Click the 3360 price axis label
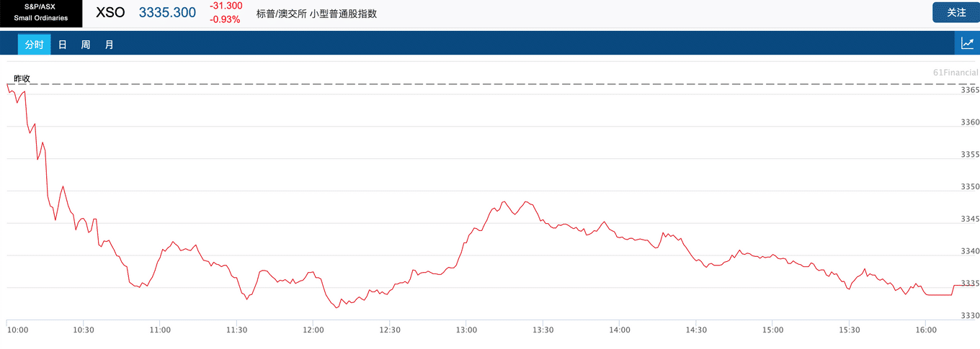 pyautogui.click(x=970, y=122)
